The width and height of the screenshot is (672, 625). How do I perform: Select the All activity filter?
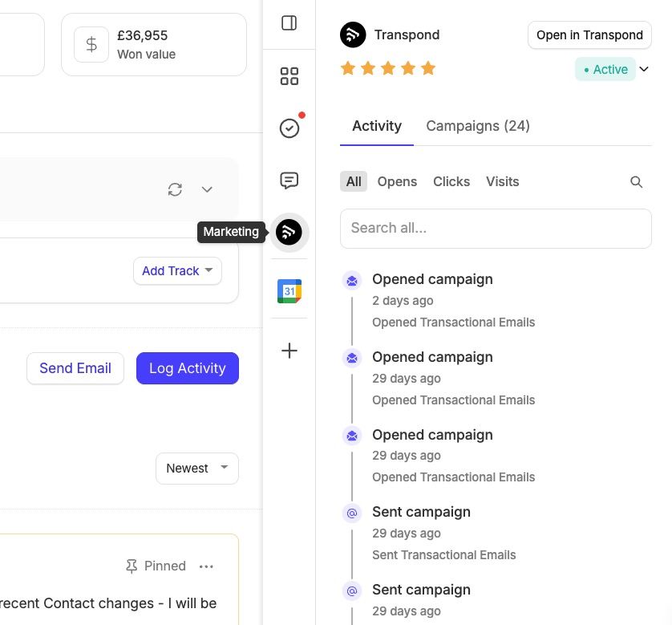click(x=354, y=182)
